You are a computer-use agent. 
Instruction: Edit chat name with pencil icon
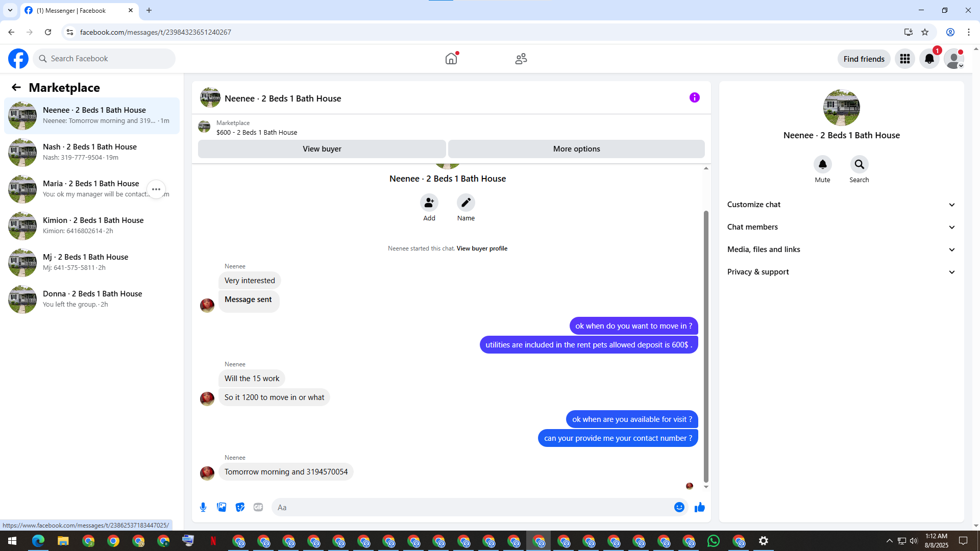(465, 203)
